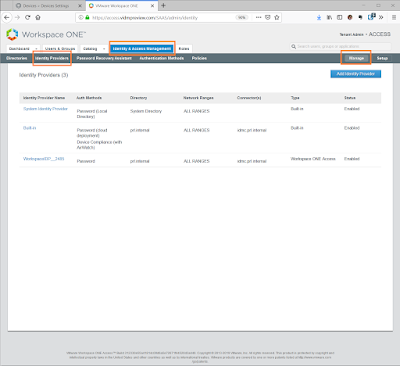Bookmark this page with the star icon

click(x=277, y=18)
